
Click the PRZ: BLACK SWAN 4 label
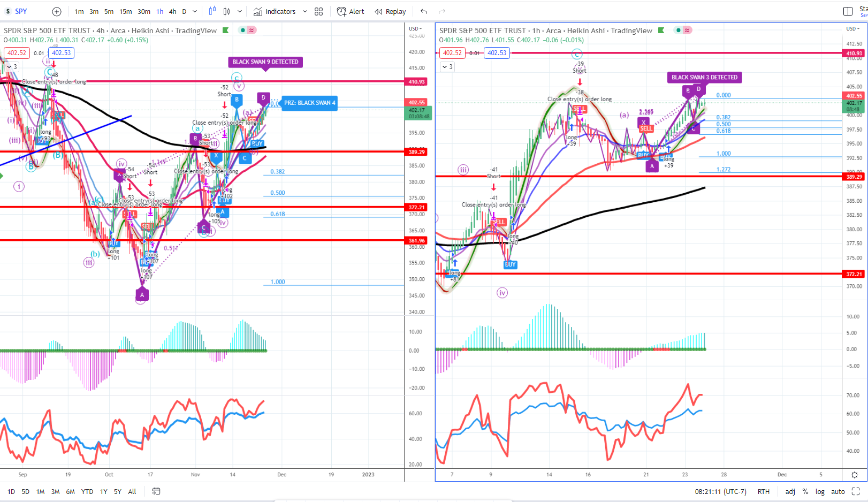[x=310, y=103]
